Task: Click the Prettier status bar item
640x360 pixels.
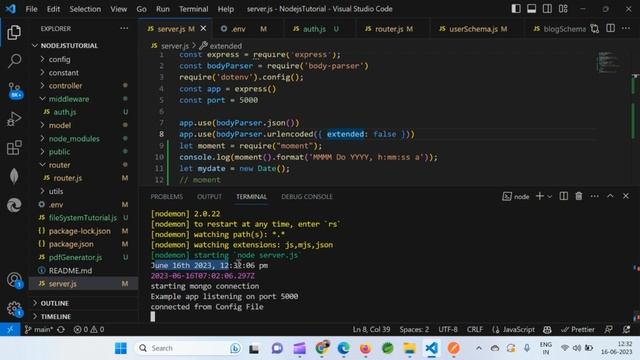Action: pyautogui.click(x=578, y=329)
